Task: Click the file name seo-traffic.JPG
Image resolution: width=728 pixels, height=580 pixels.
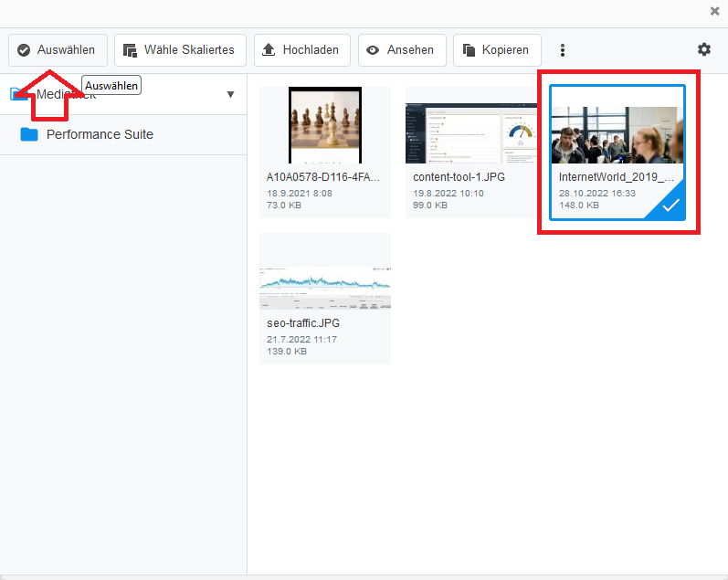Action: coord(303,323)
